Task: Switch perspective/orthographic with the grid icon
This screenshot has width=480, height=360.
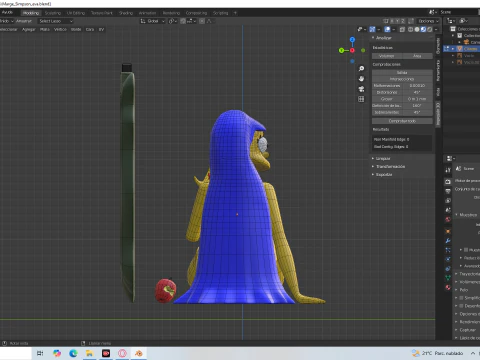Action: click(361, 99)
